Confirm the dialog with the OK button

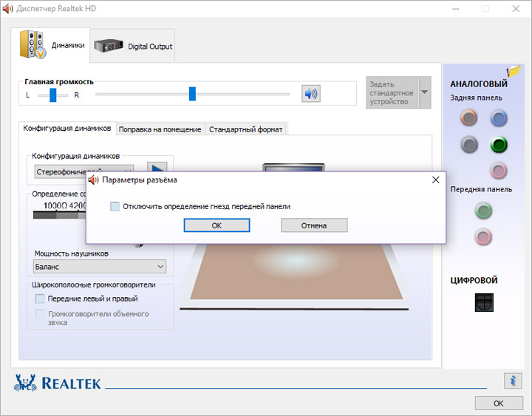216,225
